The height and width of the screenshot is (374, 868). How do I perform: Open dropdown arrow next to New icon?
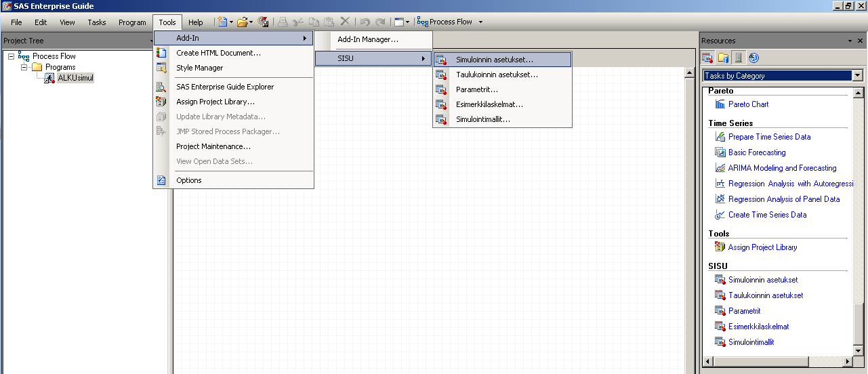[231, 22]
